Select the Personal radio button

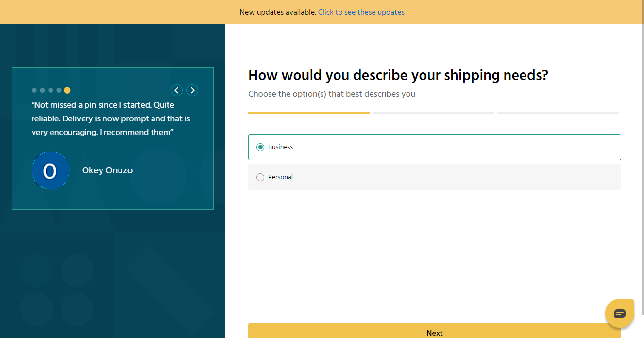coord(260,177)
